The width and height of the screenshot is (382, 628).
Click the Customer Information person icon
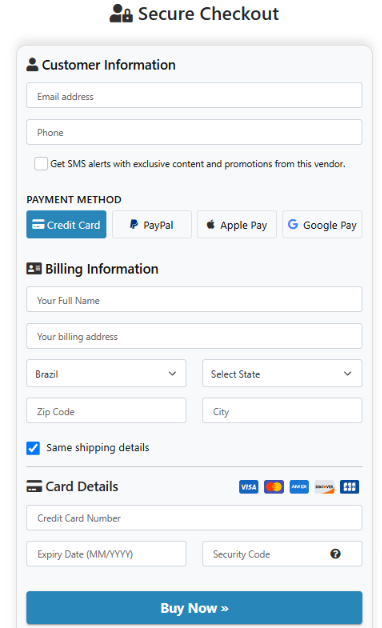click(x=32, y=64)
